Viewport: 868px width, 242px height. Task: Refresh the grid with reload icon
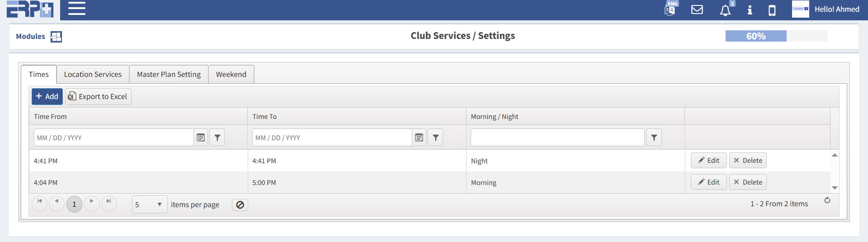tap(827, 200)
